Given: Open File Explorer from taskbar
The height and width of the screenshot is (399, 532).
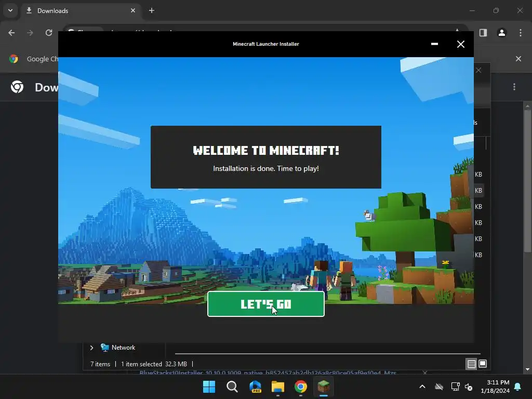Looking at the screenshot, I should [x=278, y=387].
